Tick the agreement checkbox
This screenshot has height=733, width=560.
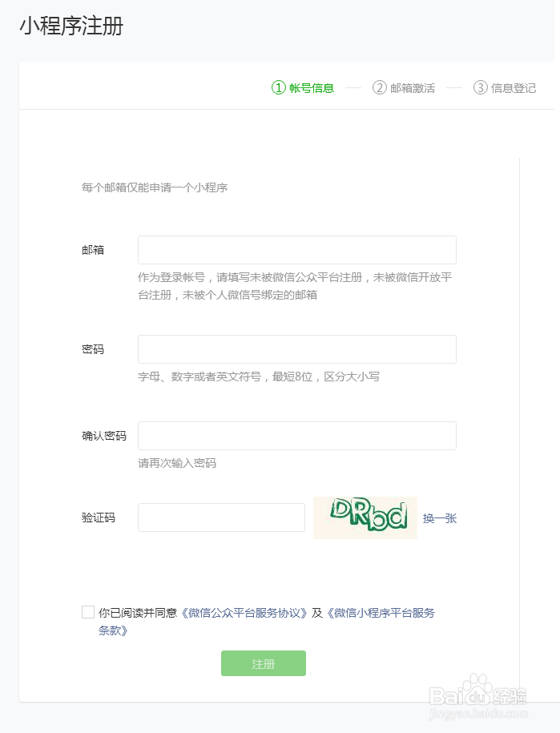tap(88, 612)
